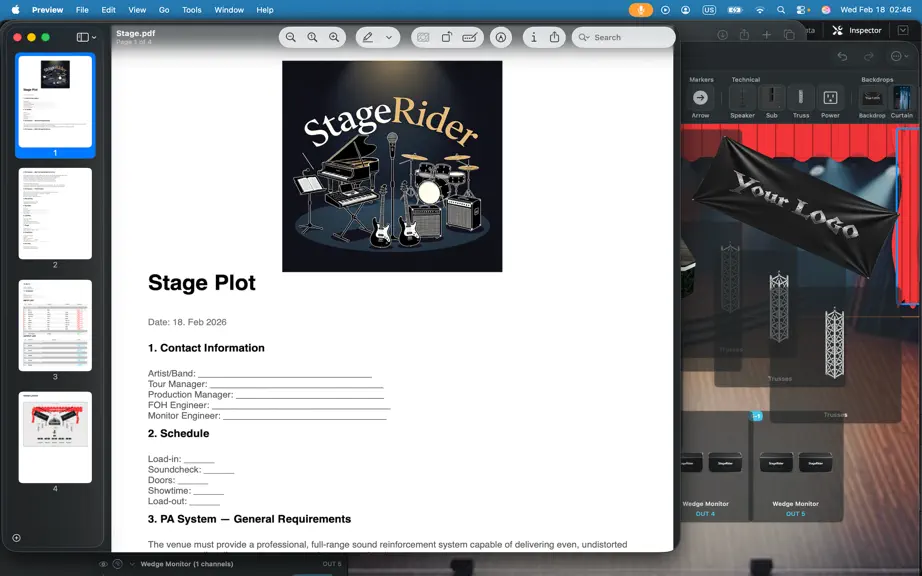This screenshot has height=576, width=922.
Task: Toggle eye visibility of Wedge Monitor row
Action: pyautogui.click(x=103, y=564)
